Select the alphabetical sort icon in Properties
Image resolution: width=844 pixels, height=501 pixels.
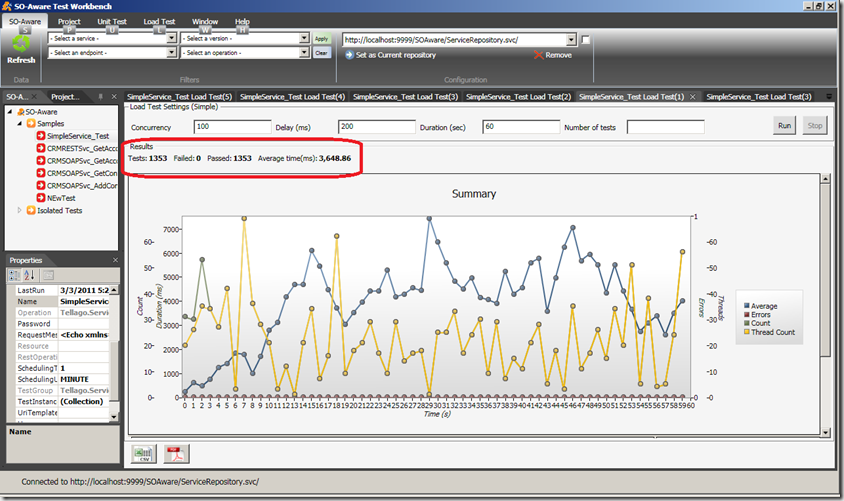[29, 276]
